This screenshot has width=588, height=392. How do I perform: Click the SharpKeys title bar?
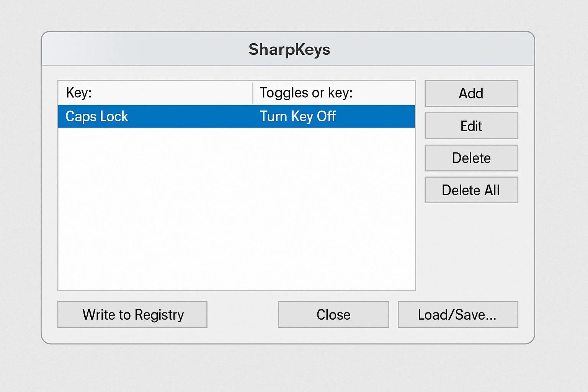click(x=289, y=49)
